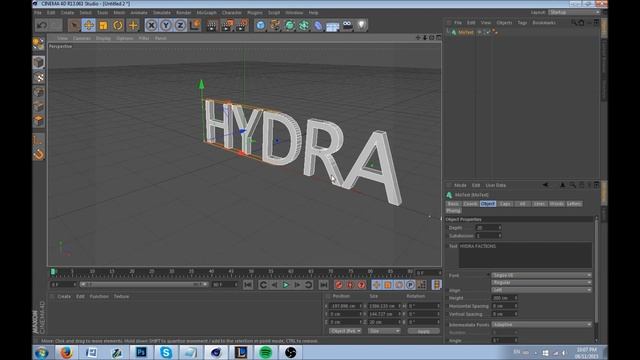Open the Simulate menu

[x=162, y=13]
